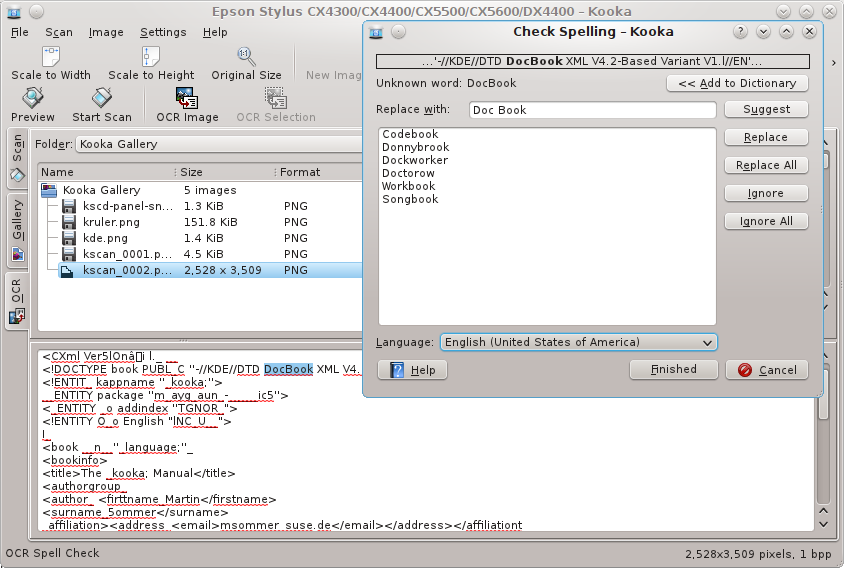Click the Scale to Height toolbar icon

[x=151, y=56]
